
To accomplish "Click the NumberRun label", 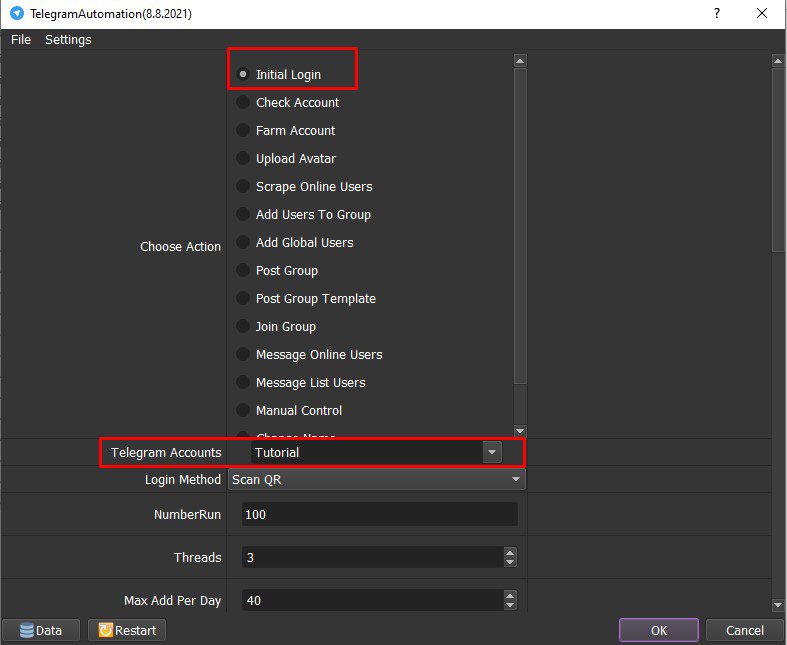I will point(187,514).
